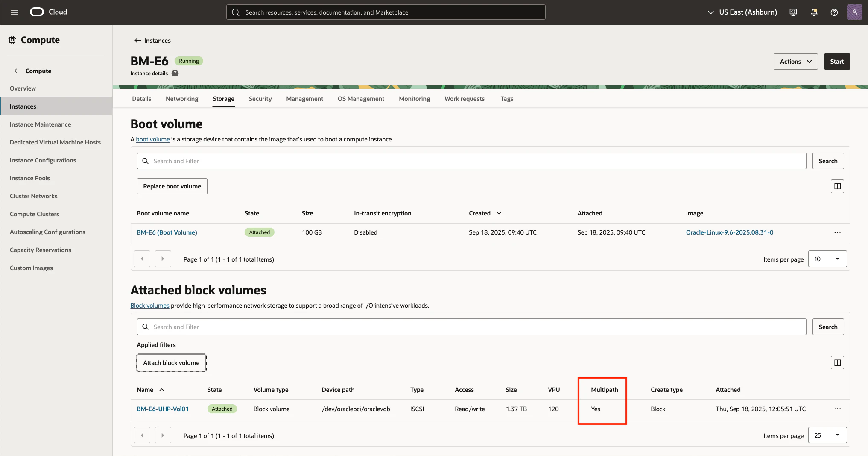Screen dimensions: 868x456
Task: Click Search button for block volumes
Action: [828, 327]
